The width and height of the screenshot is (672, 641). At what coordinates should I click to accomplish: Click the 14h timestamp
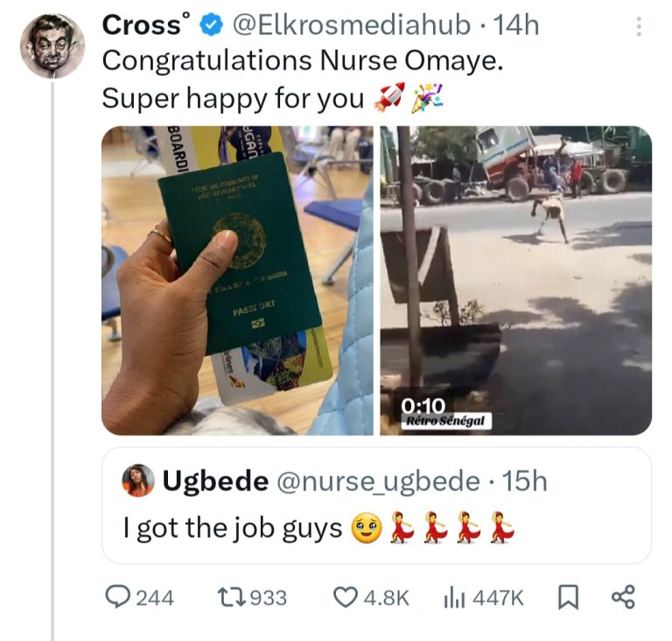point(516,25)
